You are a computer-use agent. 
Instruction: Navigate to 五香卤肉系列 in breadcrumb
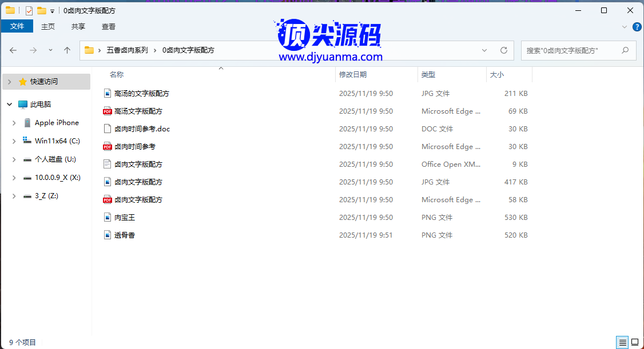(x=127, y=50)
